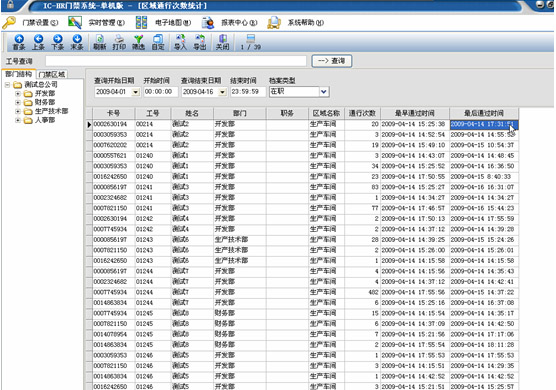Click the 开始时间 field 00:00:00
Image resolution: width=556 pixels, height=390 pixels.
(x=160, y=92)
